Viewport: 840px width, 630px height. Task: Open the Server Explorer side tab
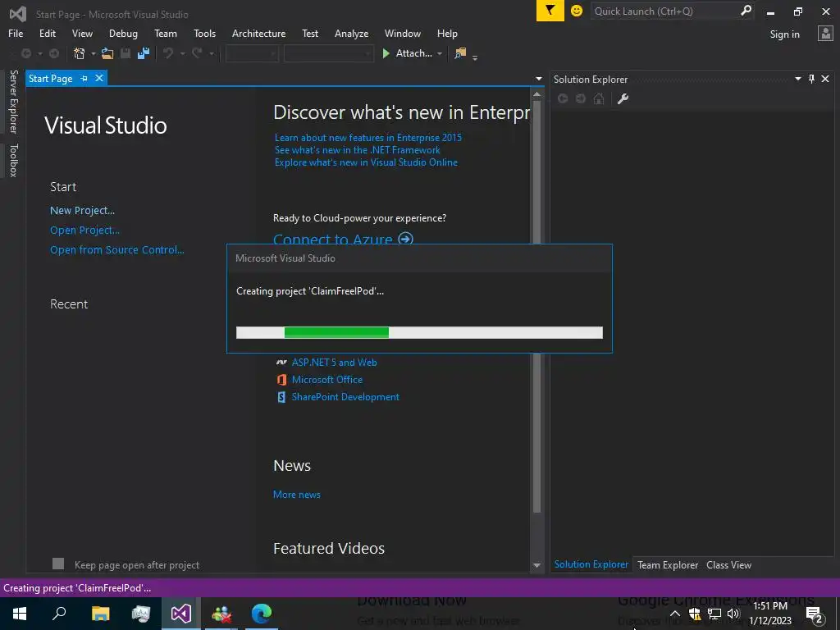[14, 101]
